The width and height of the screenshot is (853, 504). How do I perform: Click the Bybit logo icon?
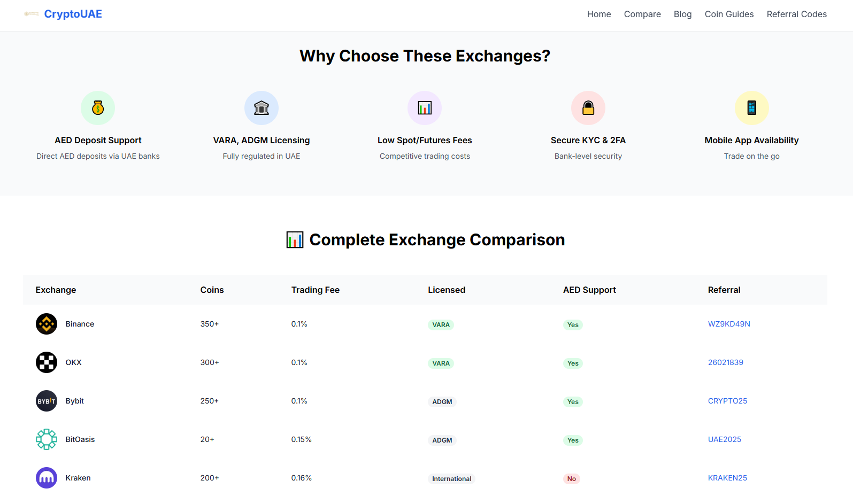tap(47, 401)
